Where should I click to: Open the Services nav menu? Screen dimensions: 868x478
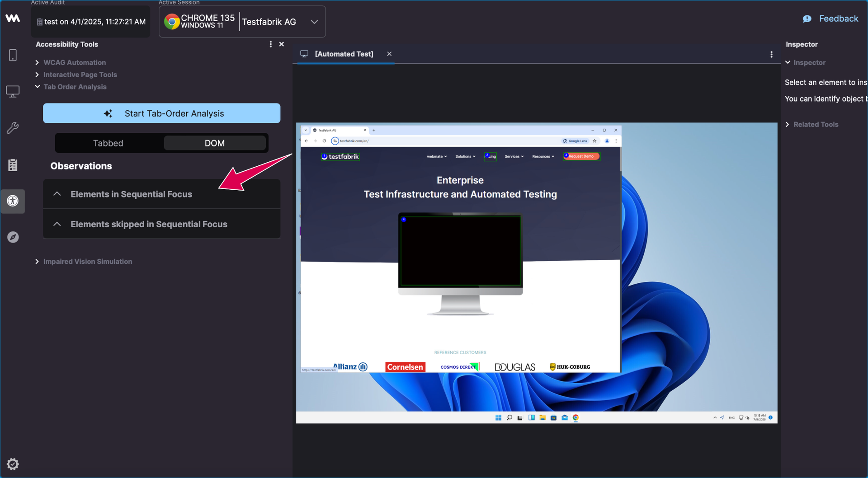pos(514,156)
